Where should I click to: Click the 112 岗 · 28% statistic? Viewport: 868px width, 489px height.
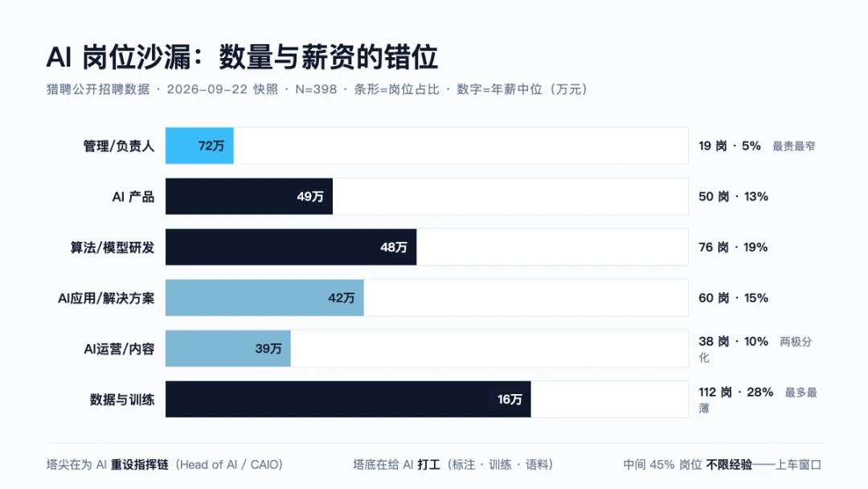735,392
